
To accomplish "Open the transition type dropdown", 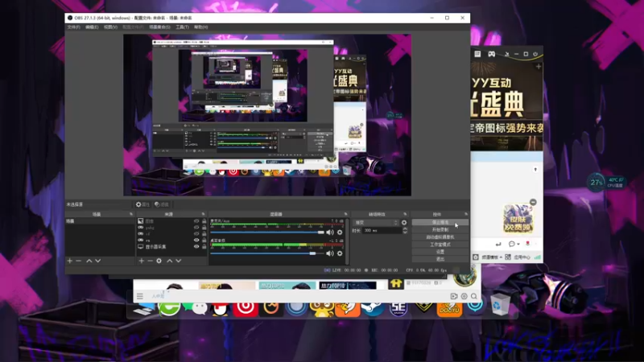I will click(376, 223).
